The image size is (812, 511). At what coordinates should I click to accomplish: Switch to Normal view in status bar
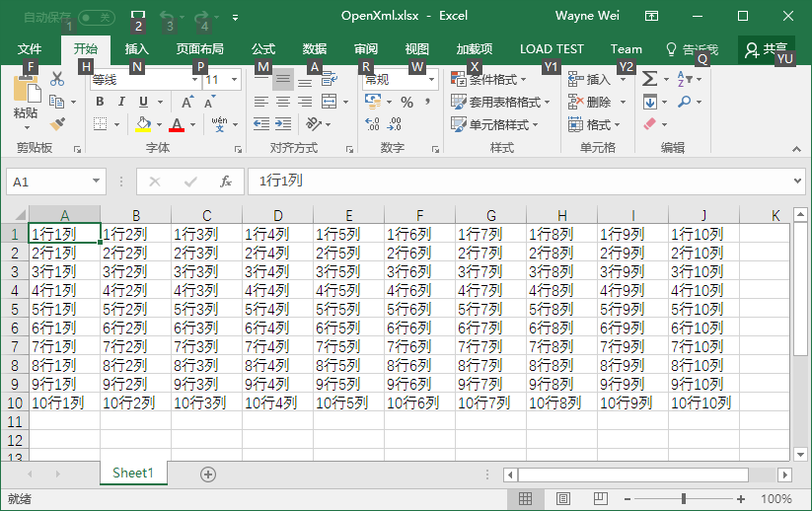click(525, 498)
